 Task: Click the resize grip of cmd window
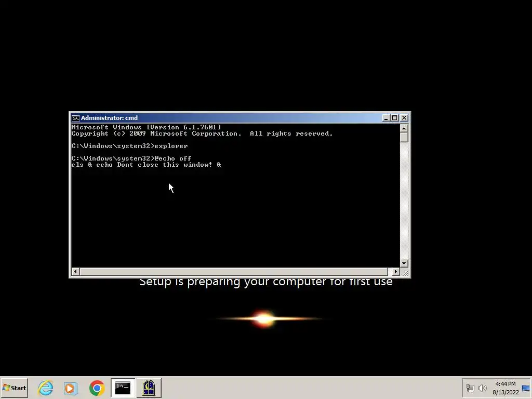point(405,272)
